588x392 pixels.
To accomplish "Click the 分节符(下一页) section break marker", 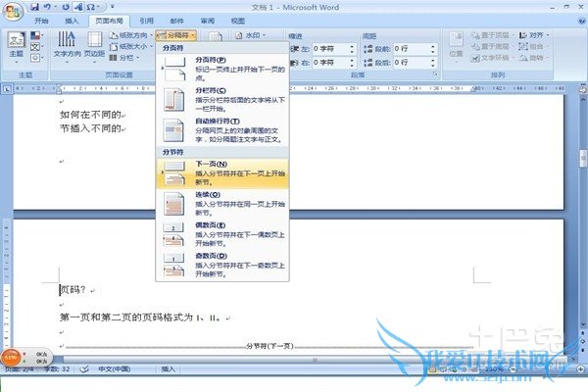I will tap(269, 346).
